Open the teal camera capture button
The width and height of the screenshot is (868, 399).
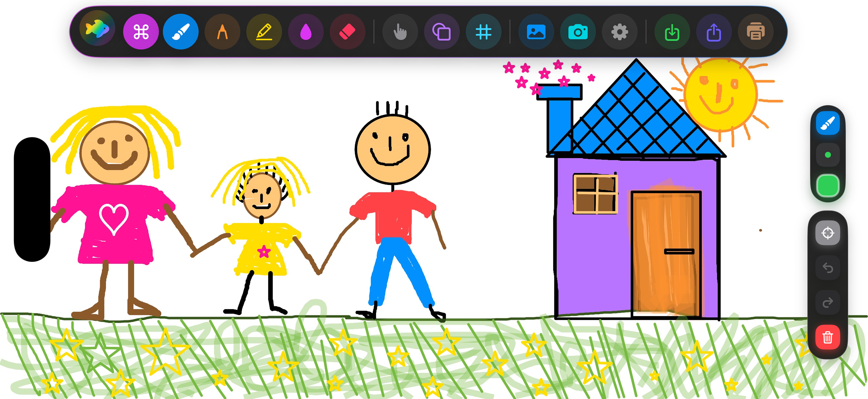pos(578,32)
